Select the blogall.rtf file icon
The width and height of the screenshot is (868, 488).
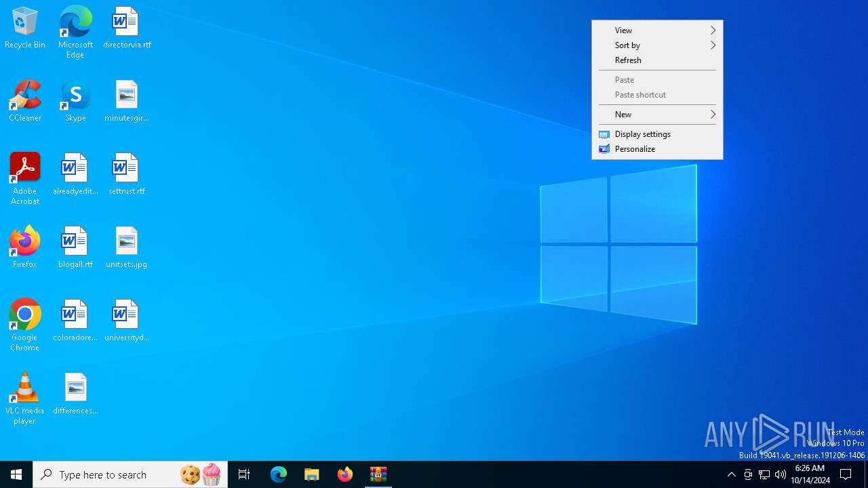click(x=75, y=248)
